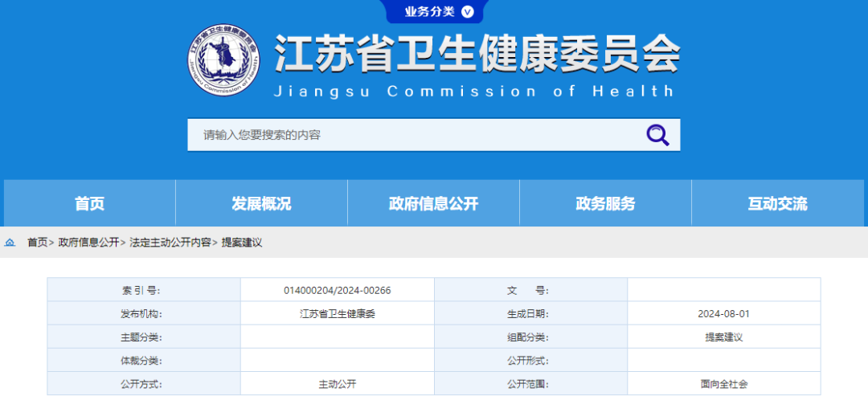Select the 主动公开 cell value

[x=337, y=383]
